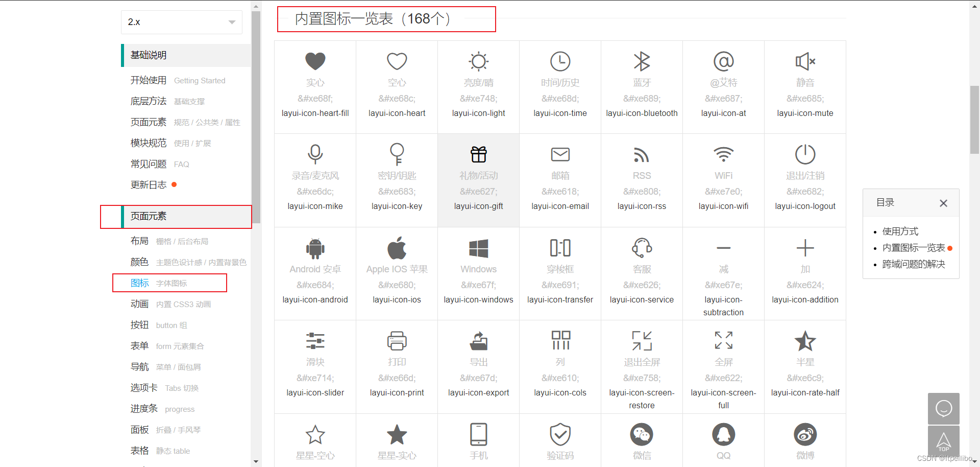980x467 pixels.
Task: Click the 微信 WeChat icon
Action: [x=642, y=434]
